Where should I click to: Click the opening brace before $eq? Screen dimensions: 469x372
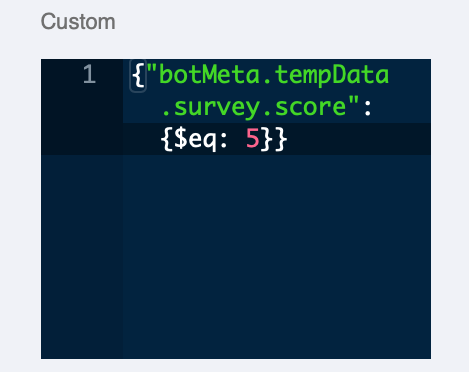pos(167,139)
